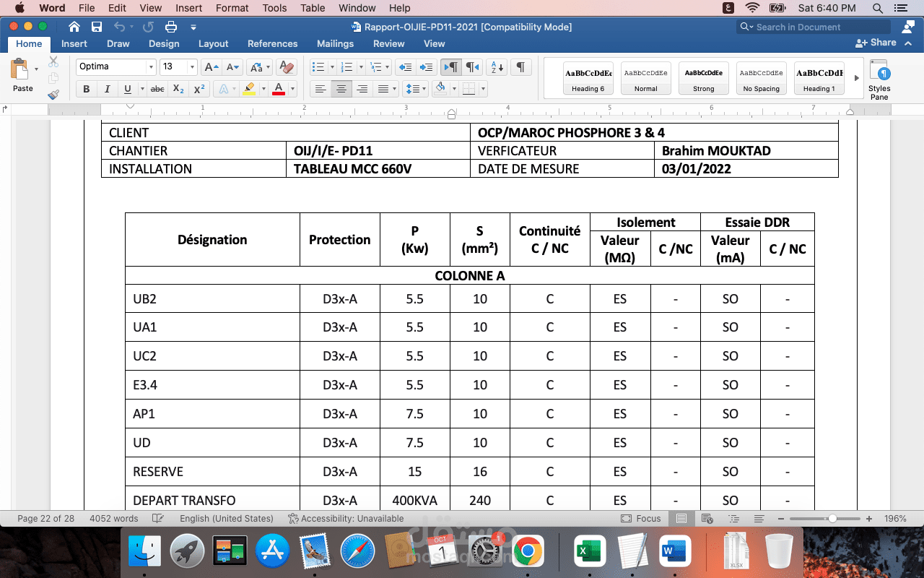Open the Home icon in the title bar
The width and height of the screenshot is (924, 578).
74,27
